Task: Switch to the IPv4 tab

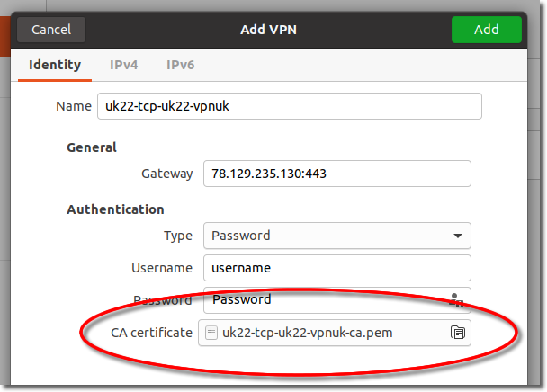Action: click(x=124, y=65)
